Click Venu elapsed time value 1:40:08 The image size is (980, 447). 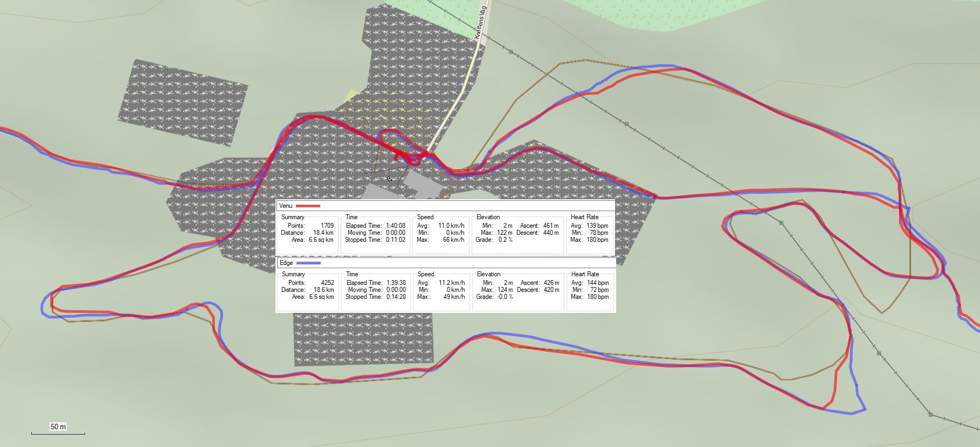[x=395, y=226]
